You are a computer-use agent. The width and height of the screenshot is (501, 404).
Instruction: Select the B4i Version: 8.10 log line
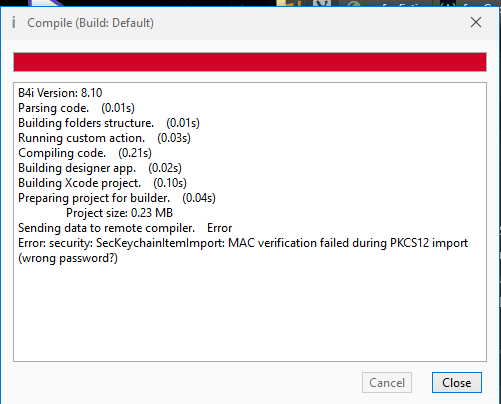tap(60, 93)
